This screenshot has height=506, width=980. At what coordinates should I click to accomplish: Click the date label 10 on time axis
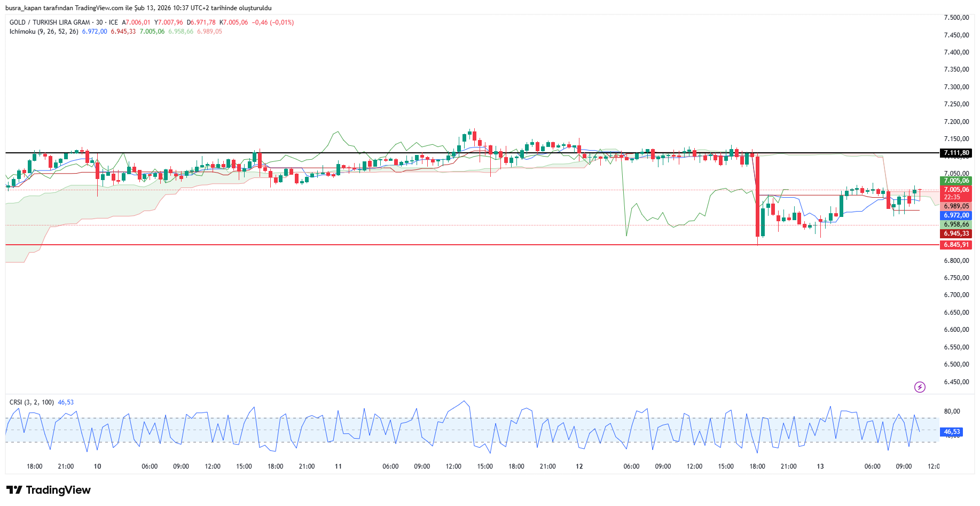(x=97, y=466)
